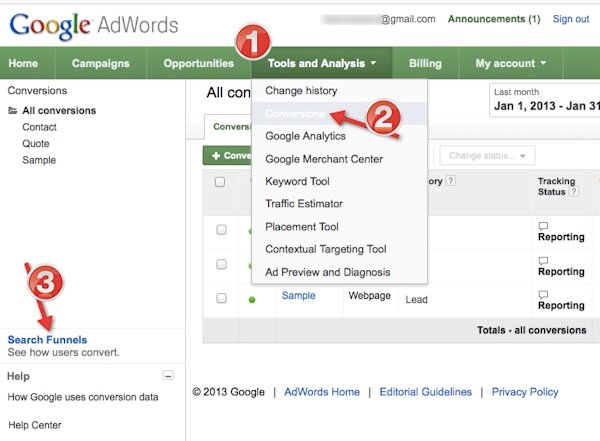Select Quote in the sidebar tree
The height and width of the screenshot is (441, 600).
tap(36, 144)
